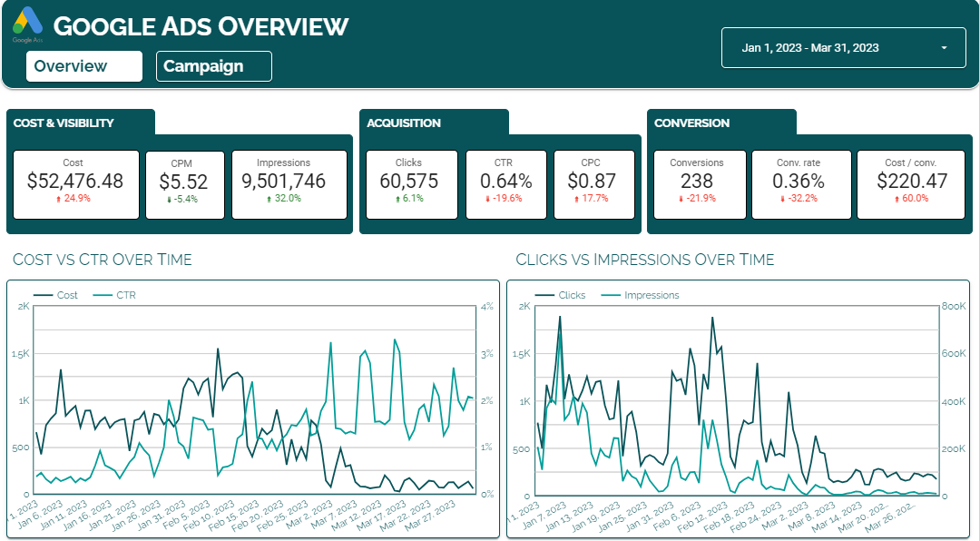Click the red up arrow under CPC
This screenshot has height=541, width=980.
click(x=576, y=199)
